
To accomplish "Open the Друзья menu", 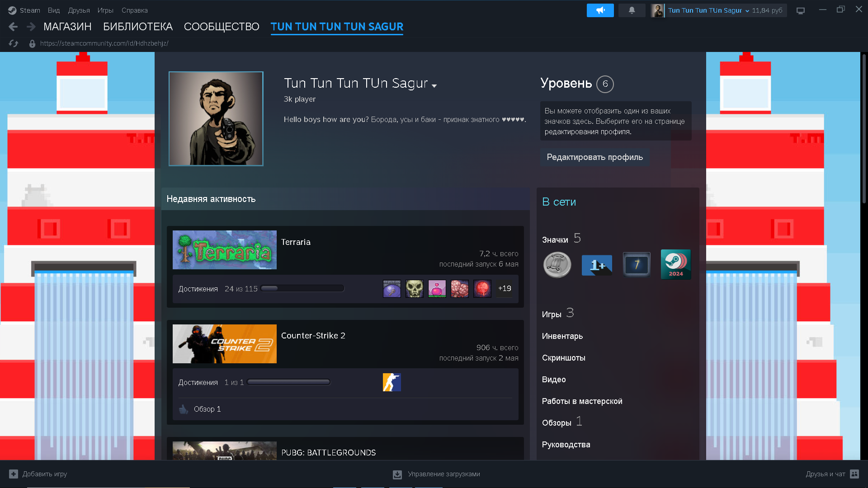I will (x=79, y=10).
